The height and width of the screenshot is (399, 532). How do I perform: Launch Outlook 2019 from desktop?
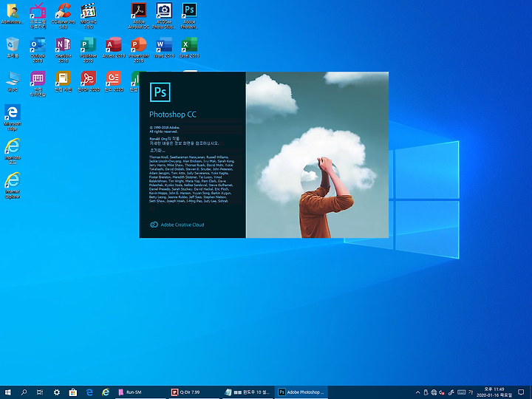click(x=38, y=50)
